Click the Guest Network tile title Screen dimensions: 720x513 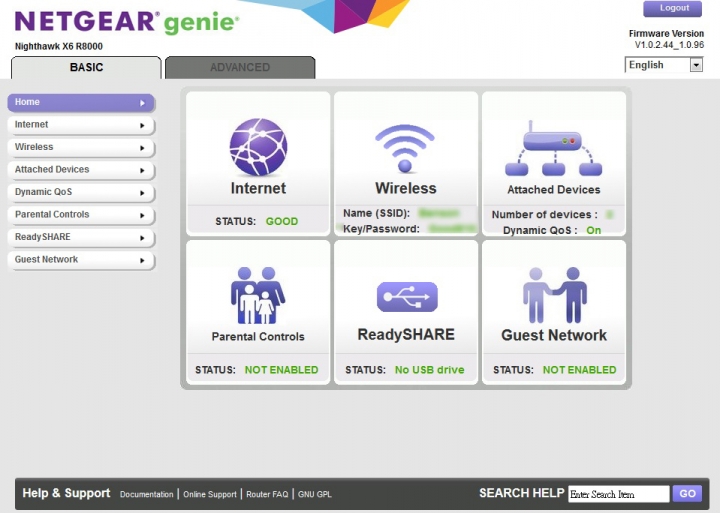click(554, 335)
